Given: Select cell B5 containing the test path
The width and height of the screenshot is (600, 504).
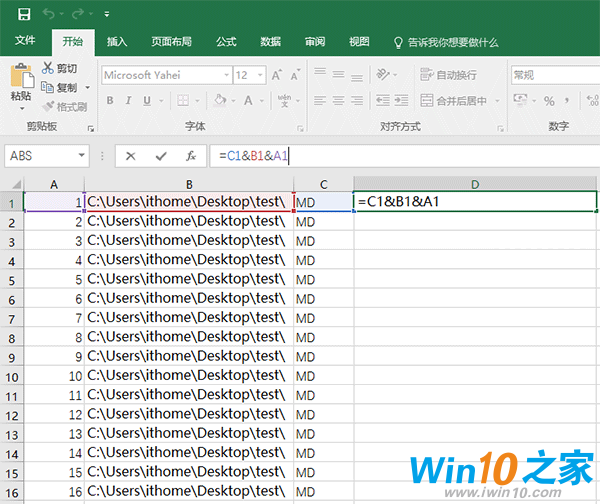Looking at the screenshot, I should tap(188, 279).
